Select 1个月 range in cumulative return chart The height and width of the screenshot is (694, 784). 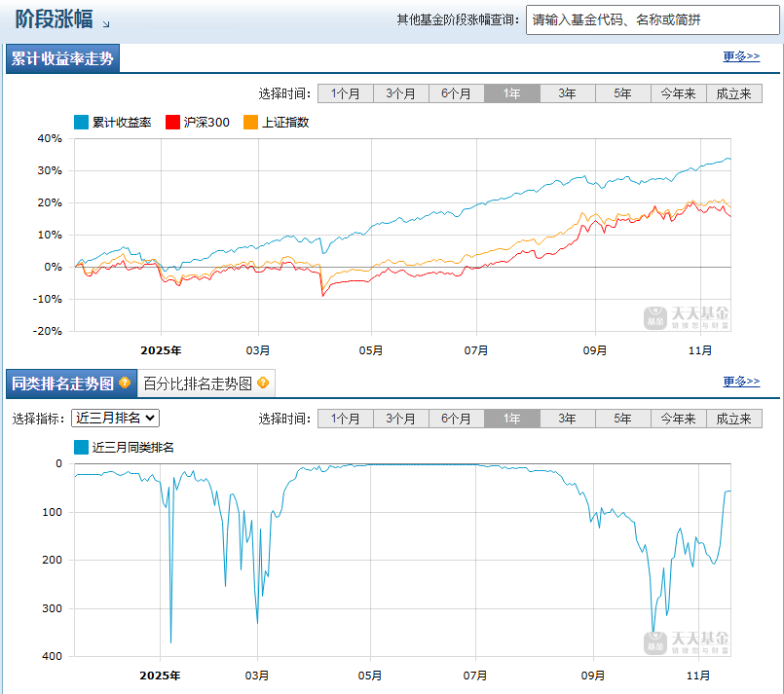346,93
